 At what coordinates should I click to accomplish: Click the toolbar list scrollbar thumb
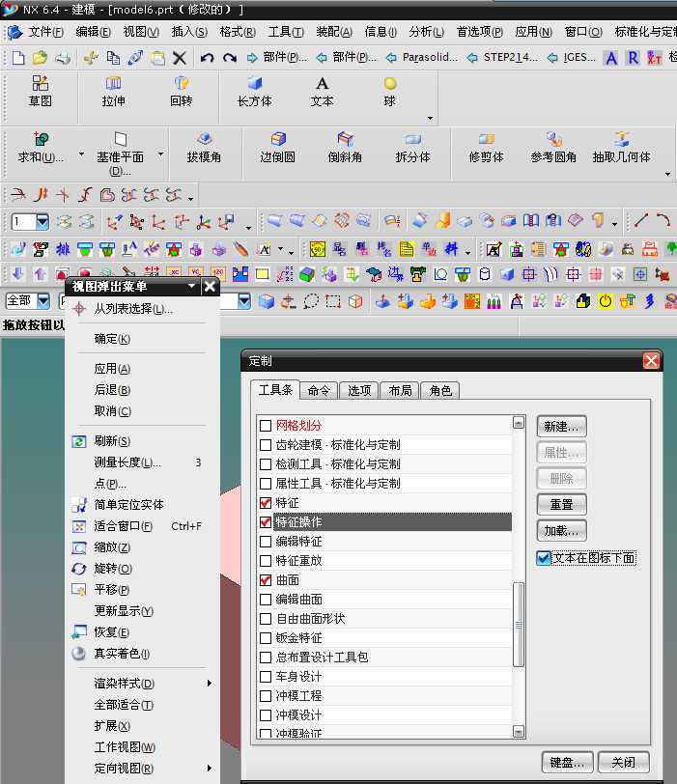coord(519,624)
